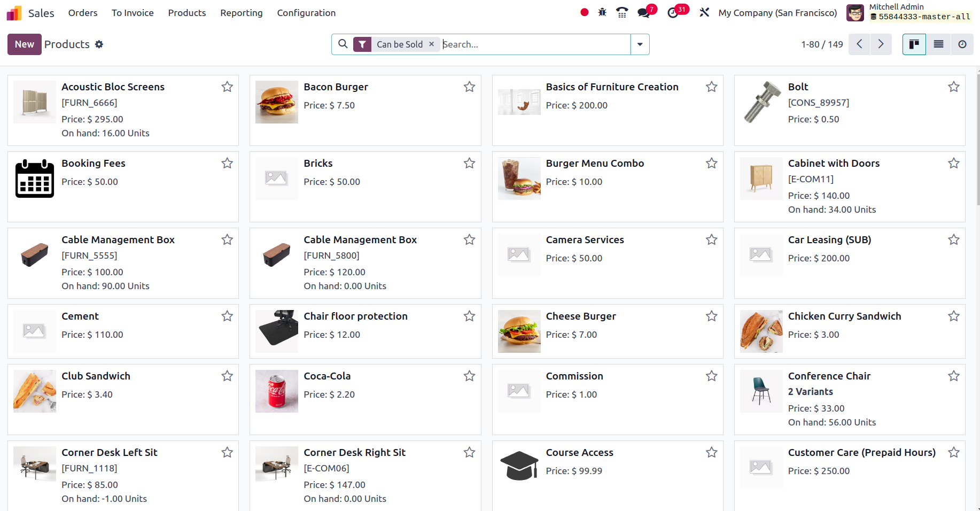Click inside the Search field
The height and width of the screenshot is (511, 980).
point(534,44)
